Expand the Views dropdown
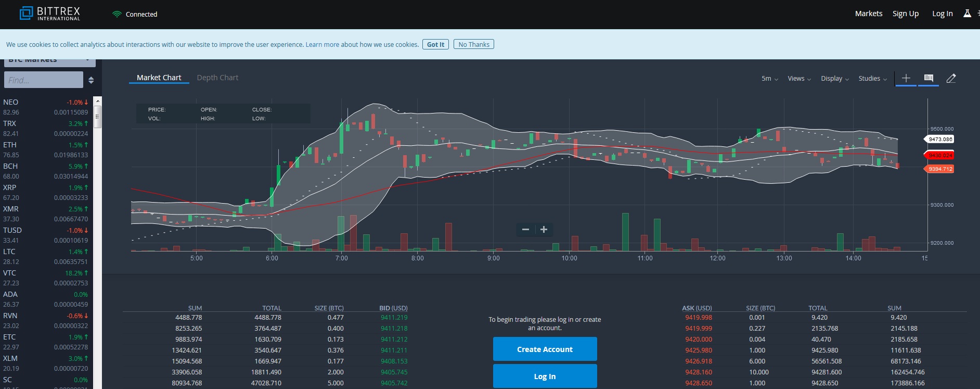The image size is (980, 389). [800, 79]
